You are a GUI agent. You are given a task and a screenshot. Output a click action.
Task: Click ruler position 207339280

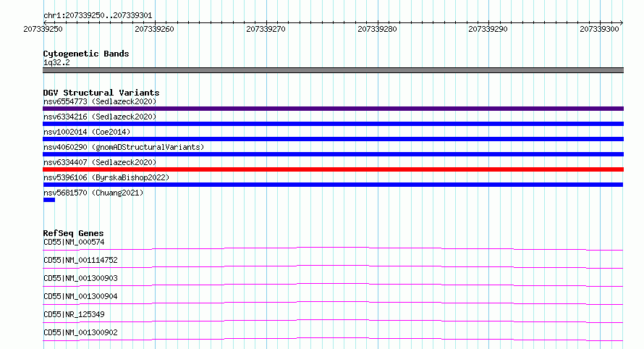point(377,29)
